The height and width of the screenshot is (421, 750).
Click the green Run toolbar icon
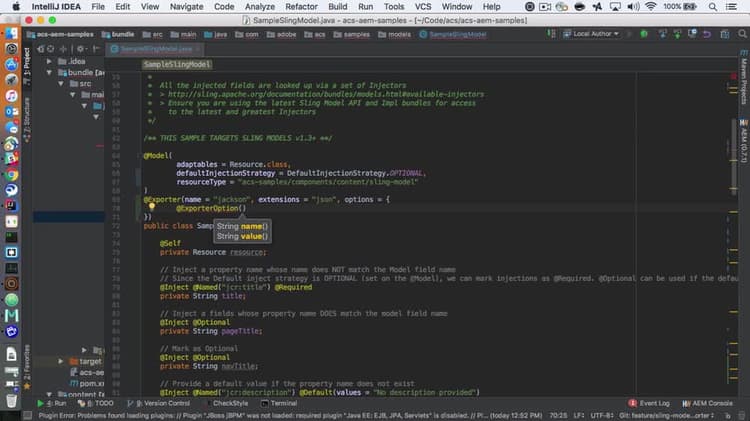[x=644, y=34]
